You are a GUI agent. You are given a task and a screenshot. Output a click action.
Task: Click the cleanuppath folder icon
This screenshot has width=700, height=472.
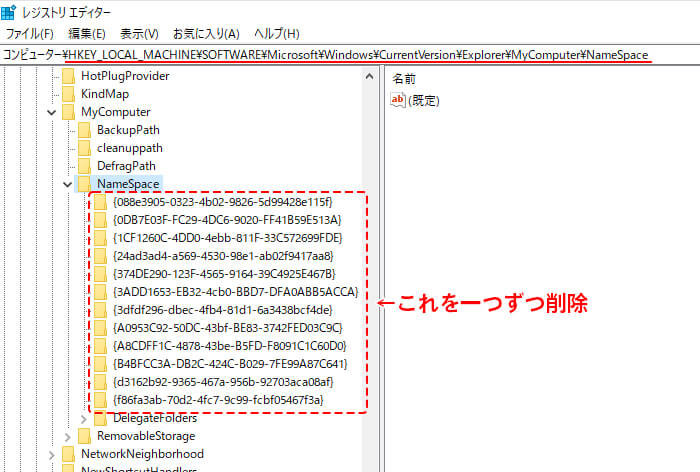click(x=84, y=148)
